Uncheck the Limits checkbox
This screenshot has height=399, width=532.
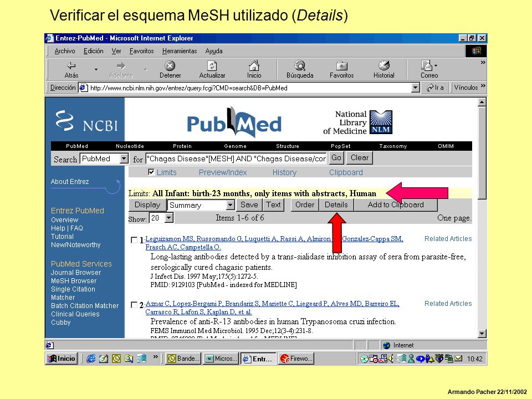click(151, 172)
